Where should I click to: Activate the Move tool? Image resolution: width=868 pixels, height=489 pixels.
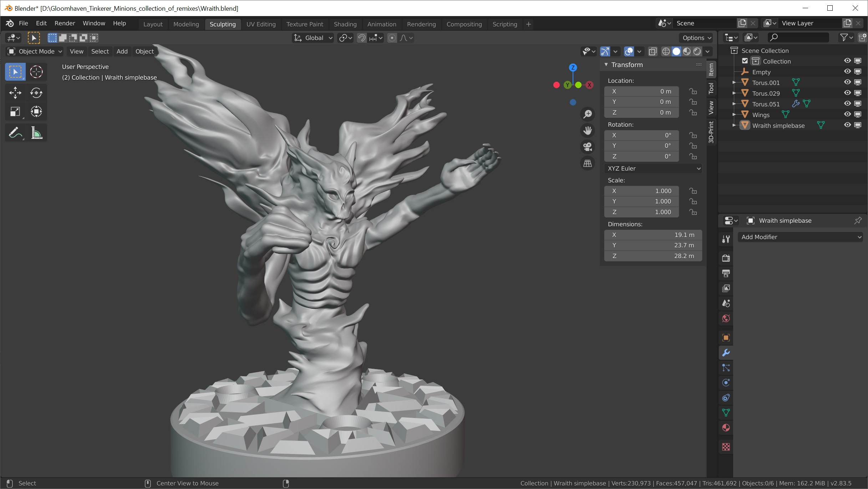pyautogui.click(x=15, y=93)
